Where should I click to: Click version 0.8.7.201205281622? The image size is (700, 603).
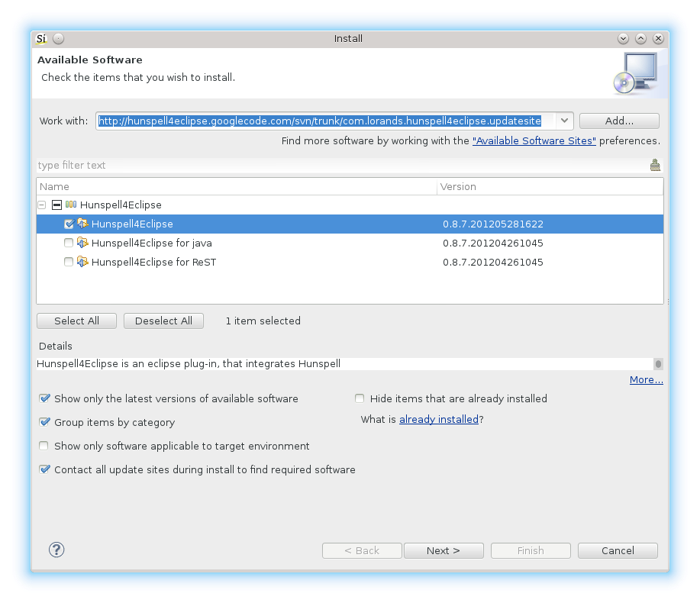click(x=493, y=224)
